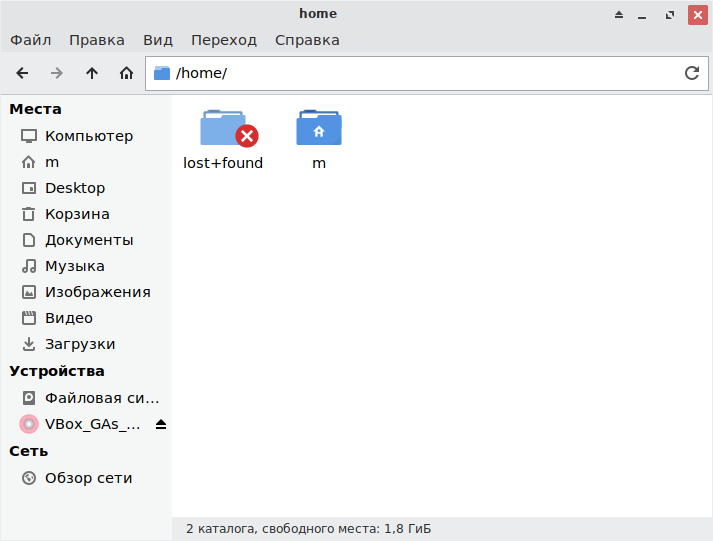The width and height of the screenshot is (713, 541).
Task: Open the Правка menu
Action: [97, 40]
